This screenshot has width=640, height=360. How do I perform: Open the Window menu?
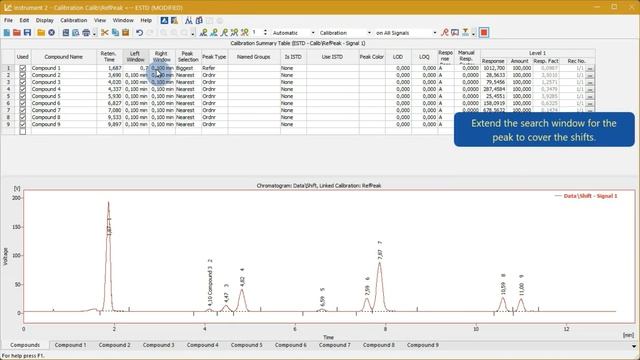coord(123,20)
